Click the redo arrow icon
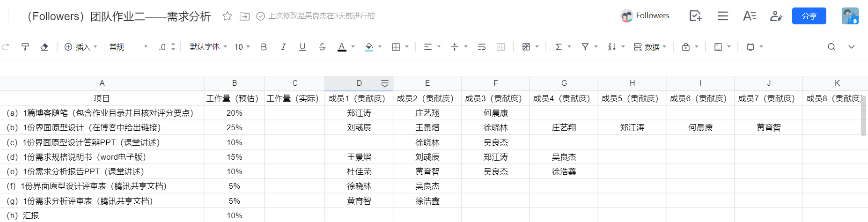The height and width of the screenshot is (222, 868). pyautogui.click(x=6, y=47)
